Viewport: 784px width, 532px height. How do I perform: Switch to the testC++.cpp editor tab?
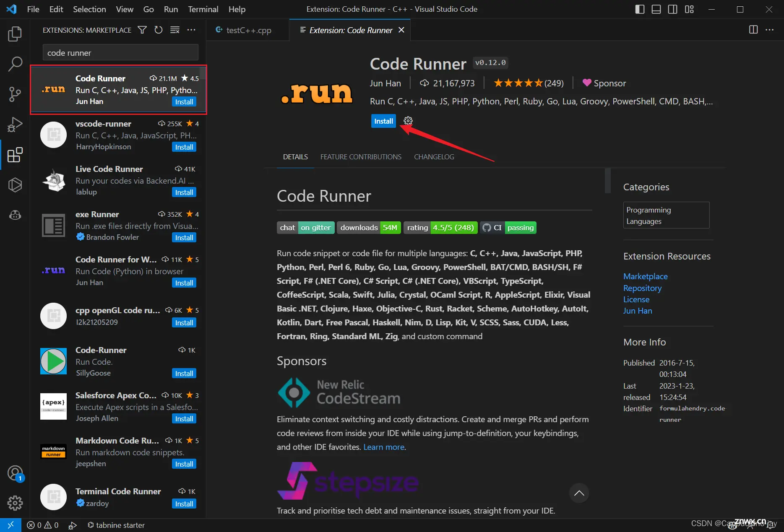click(x=247, y=30)
